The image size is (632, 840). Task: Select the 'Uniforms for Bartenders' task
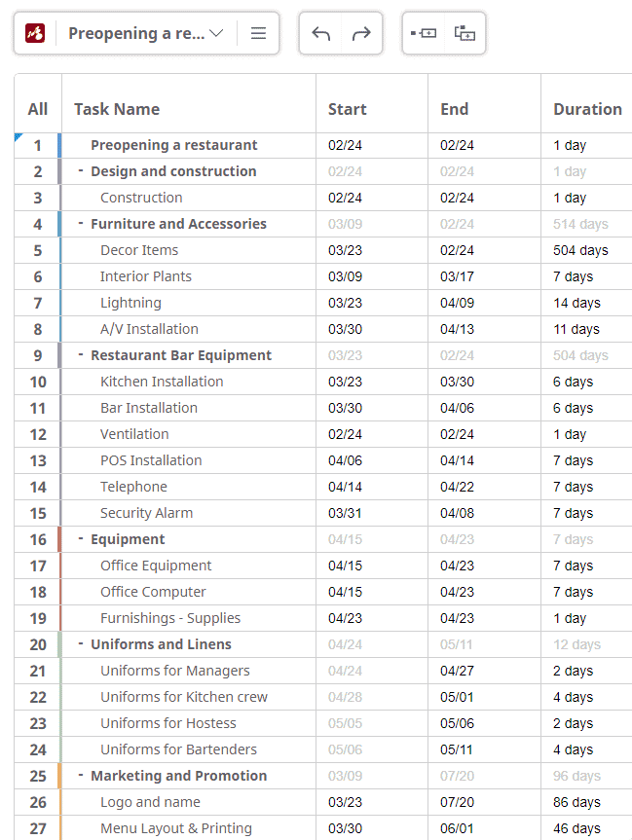point(178,749)
